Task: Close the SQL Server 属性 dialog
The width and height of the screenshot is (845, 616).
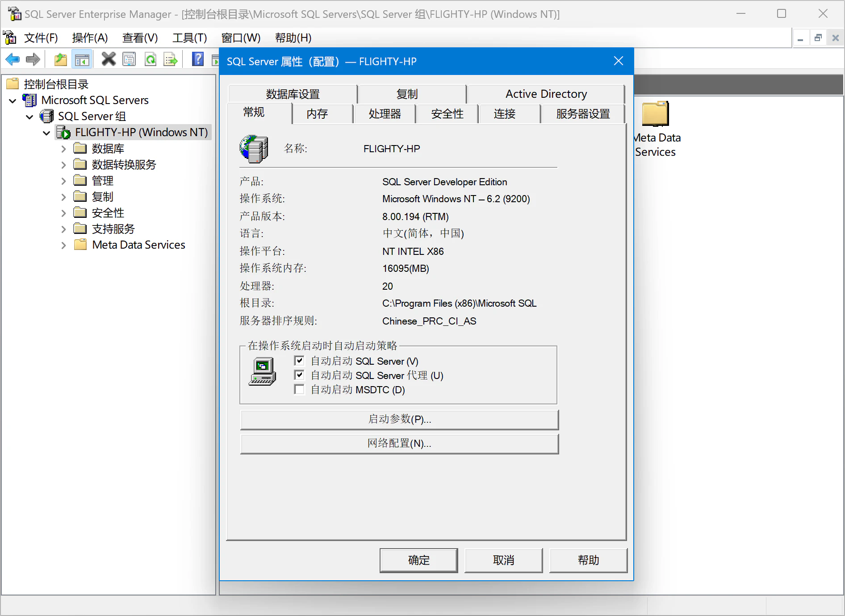Action: click(x=619, y=61)
